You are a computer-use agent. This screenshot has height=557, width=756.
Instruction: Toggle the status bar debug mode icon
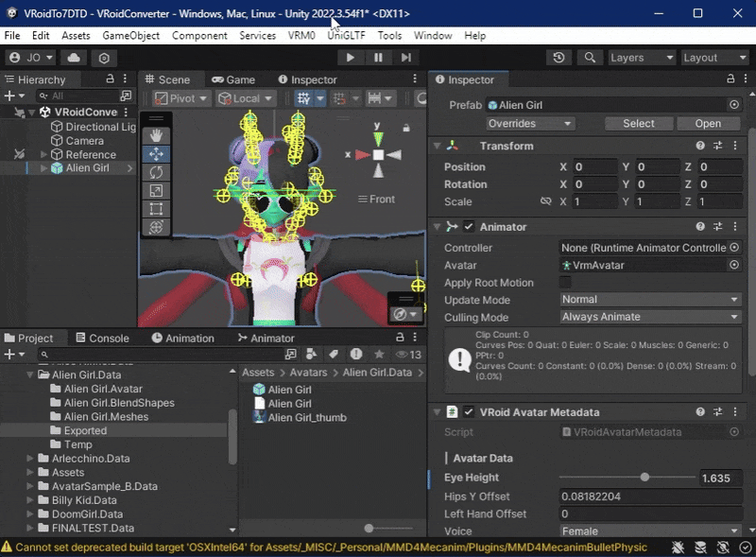[678, 548]
